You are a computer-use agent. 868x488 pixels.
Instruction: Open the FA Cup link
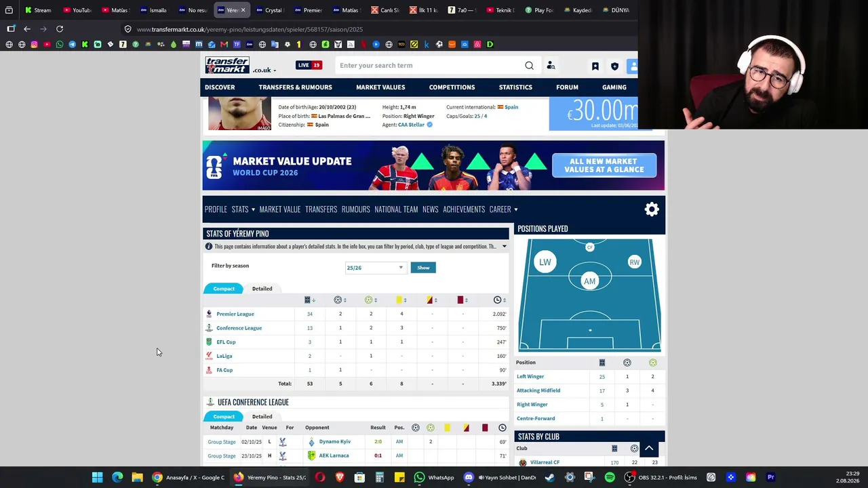pos(224,370)
